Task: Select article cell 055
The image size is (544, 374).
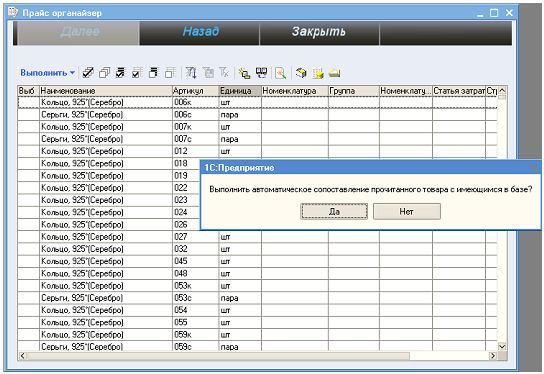Action: click(x=196, y=322)
